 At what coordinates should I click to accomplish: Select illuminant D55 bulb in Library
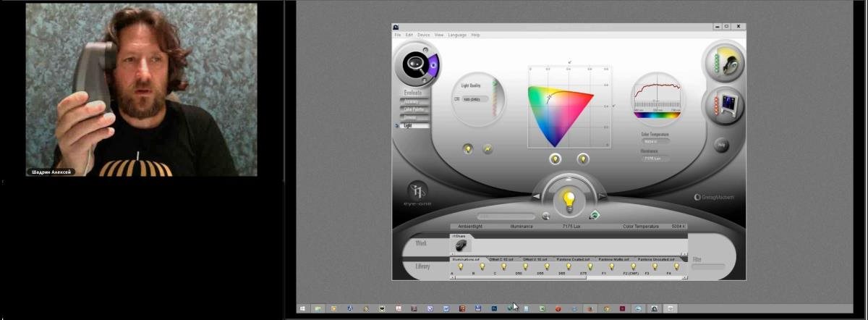[x=547, y=267]
